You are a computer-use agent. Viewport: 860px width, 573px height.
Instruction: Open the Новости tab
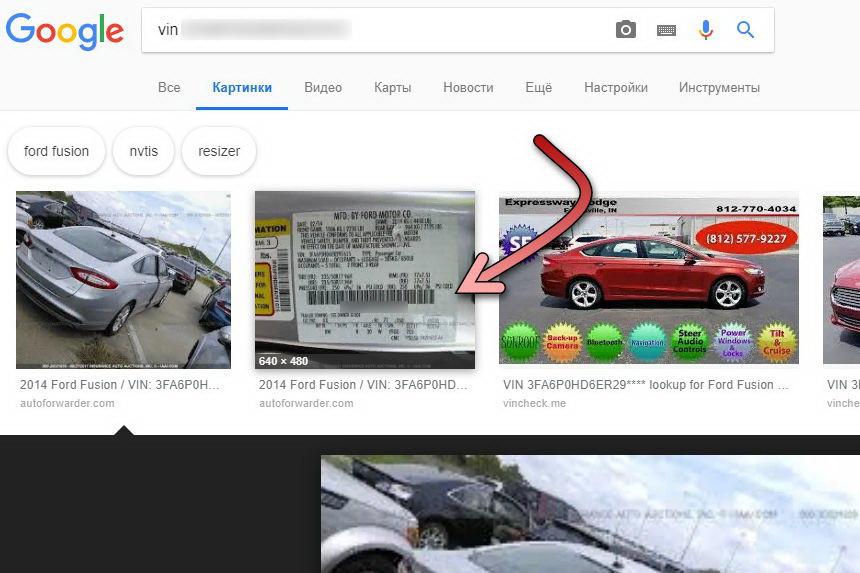point(468,88)
